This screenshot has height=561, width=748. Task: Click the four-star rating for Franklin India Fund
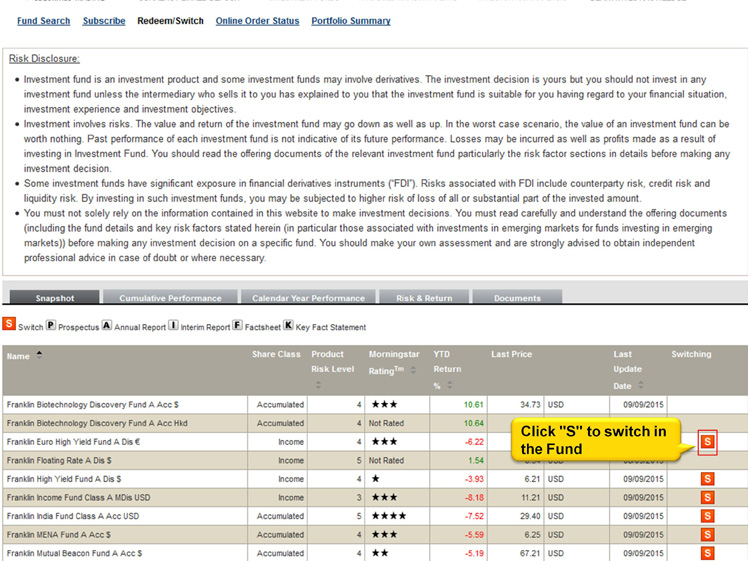click(x=389, y=516)
